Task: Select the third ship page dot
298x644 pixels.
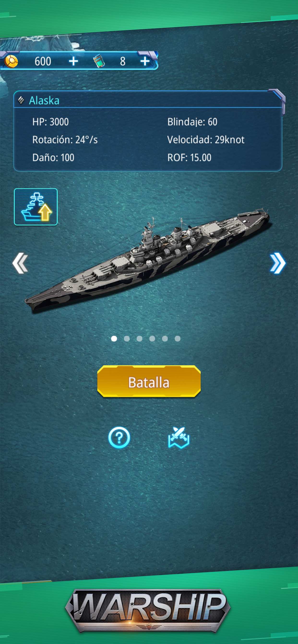Action: pyautogui.click(x=139, y=339)
